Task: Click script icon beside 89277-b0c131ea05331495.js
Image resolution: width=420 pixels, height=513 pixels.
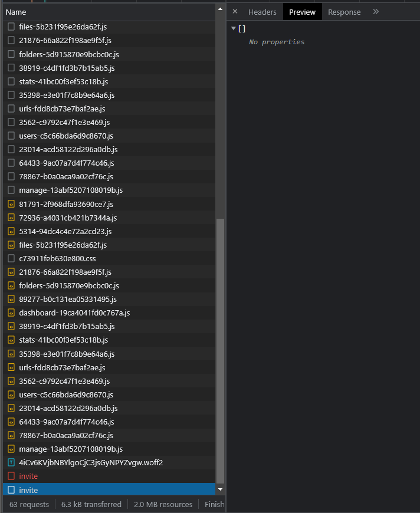Action: tap(11, 299)
